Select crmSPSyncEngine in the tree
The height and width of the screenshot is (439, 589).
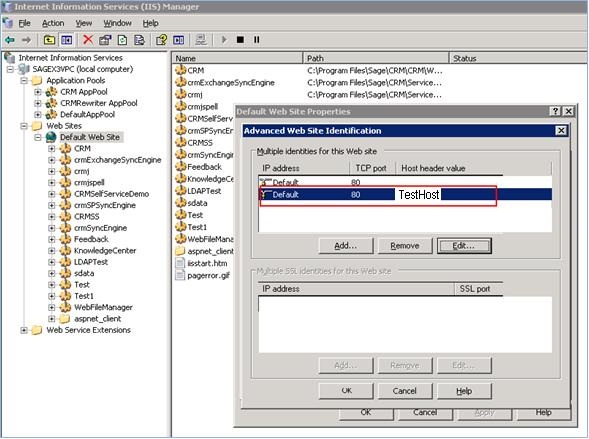(x=105, y=205)
